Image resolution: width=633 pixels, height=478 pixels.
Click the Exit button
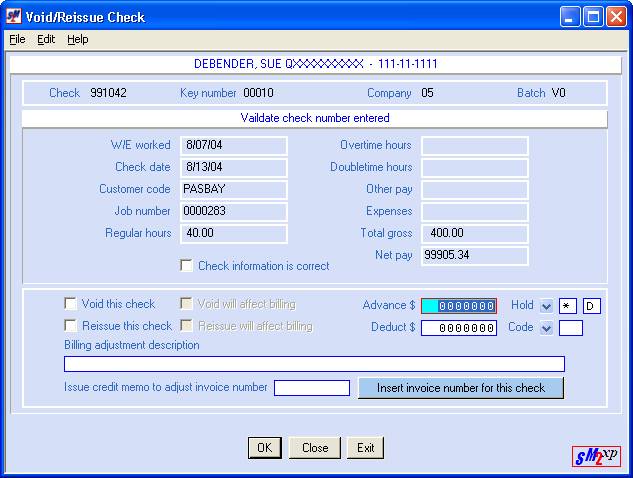[365, 448]
